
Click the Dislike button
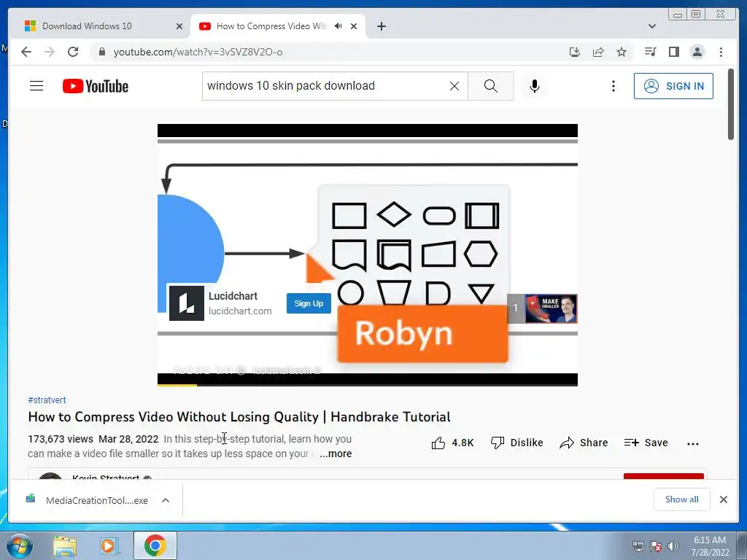click(517, 443)
